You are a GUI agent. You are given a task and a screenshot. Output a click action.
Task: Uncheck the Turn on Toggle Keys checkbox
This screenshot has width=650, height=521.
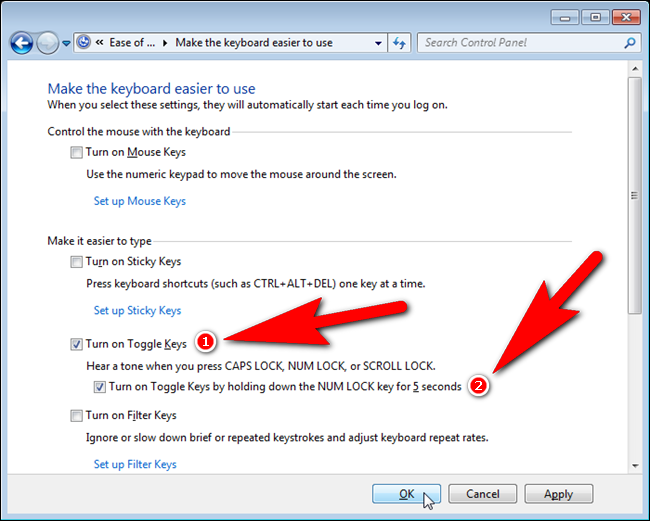[x=76, y=344]
